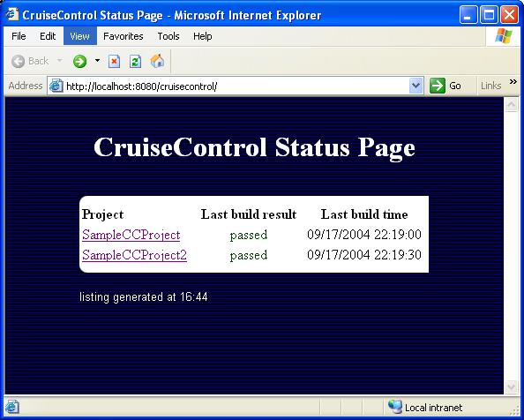The image size is (524, 420).
Task: Open the View menu
Action: (x=80, y=36)
